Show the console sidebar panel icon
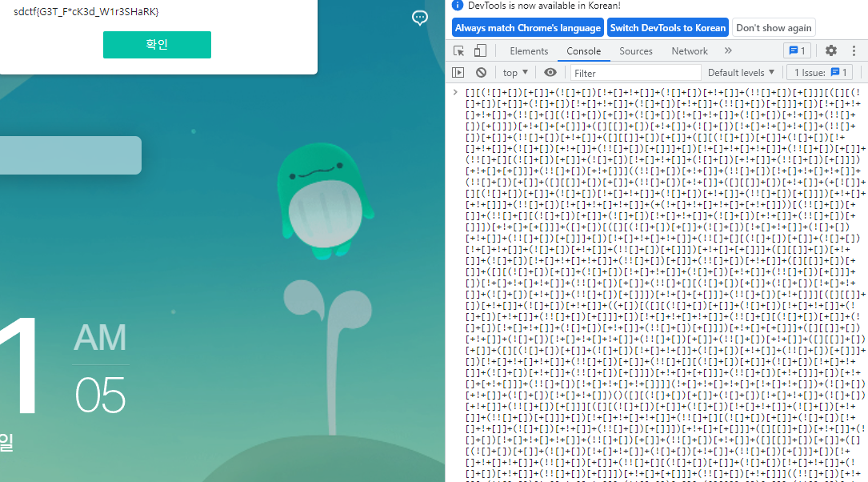 click(458, 73)
